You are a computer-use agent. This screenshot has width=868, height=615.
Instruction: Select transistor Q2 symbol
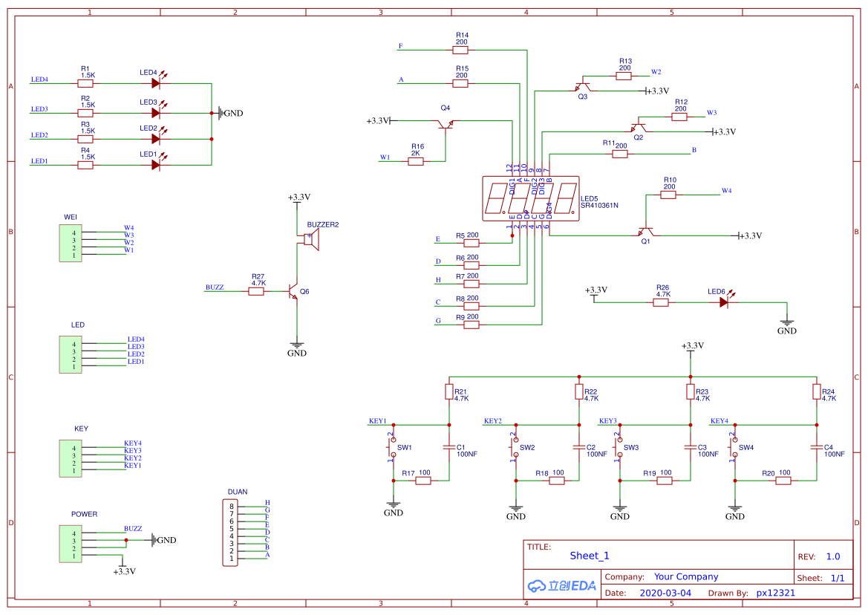(639, 127)
